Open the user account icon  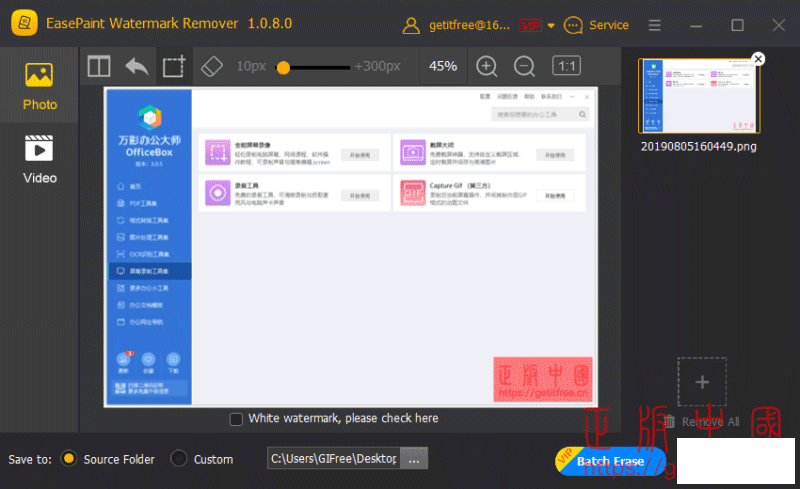[411, 25]
